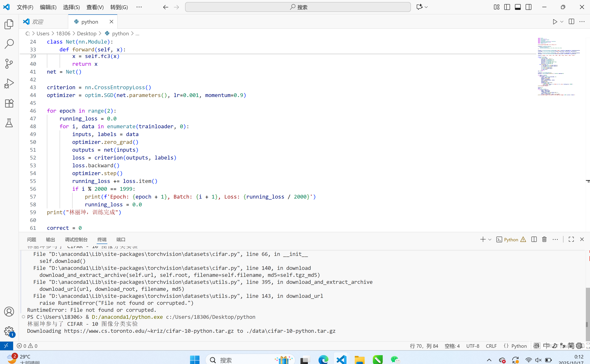The height and width of the screenshot is (364, 590).
Task: Open Run and Debug view
Action: tap(9, 83)
